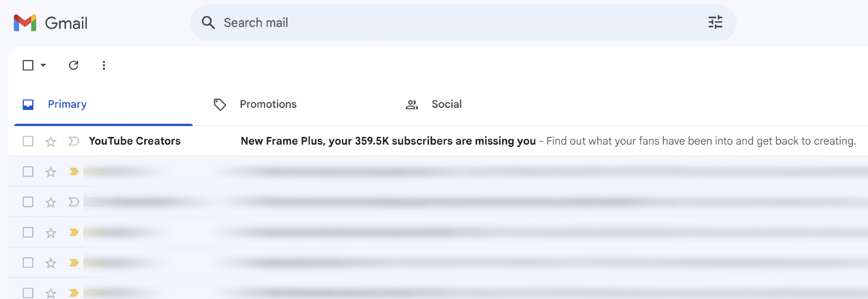Image resolution: width=868 pixels, height=299 pixels.
Task: Expand the select dropdown arrow
Action: pos(43,65)
